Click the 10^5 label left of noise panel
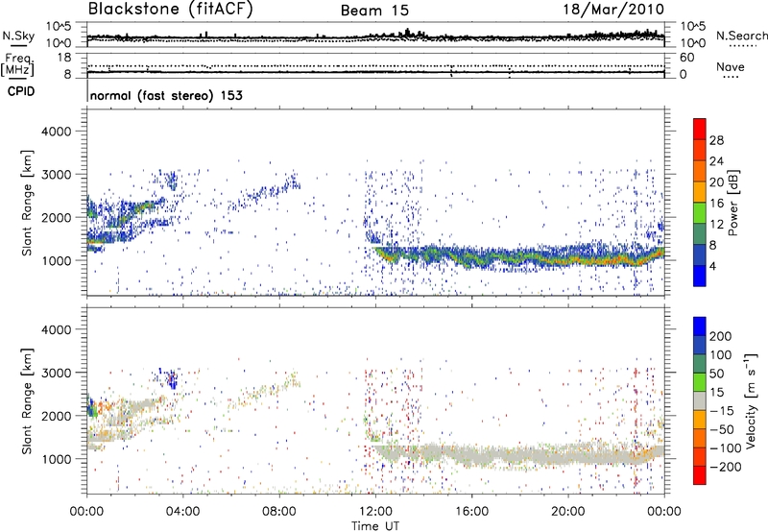 click(x=59, y=27)
